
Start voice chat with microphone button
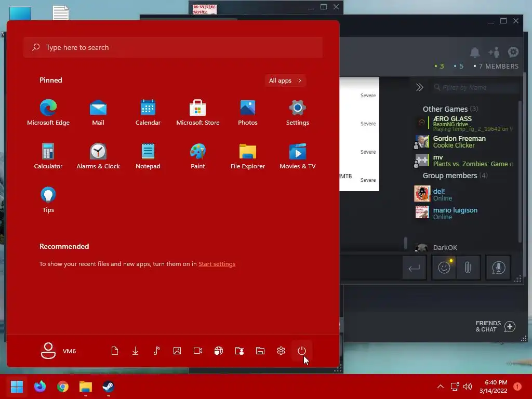point(498,268)
